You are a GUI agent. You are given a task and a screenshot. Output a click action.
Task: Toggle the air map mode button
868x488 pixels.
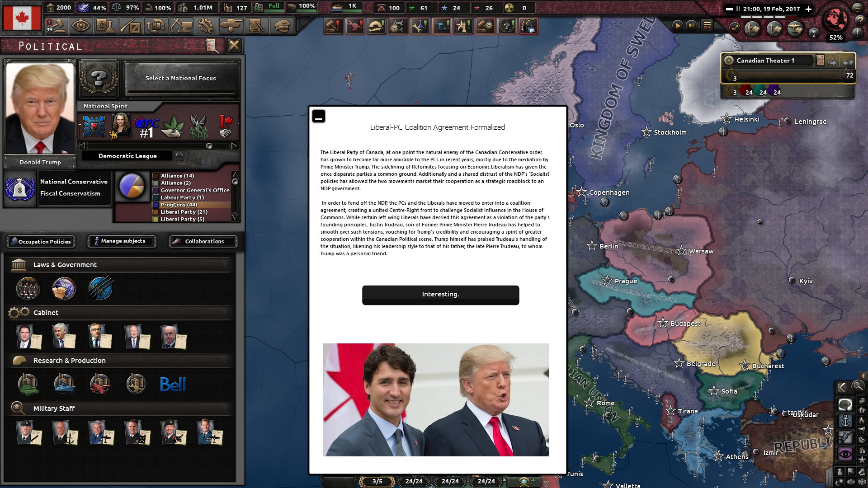click(x=845, y=437)
